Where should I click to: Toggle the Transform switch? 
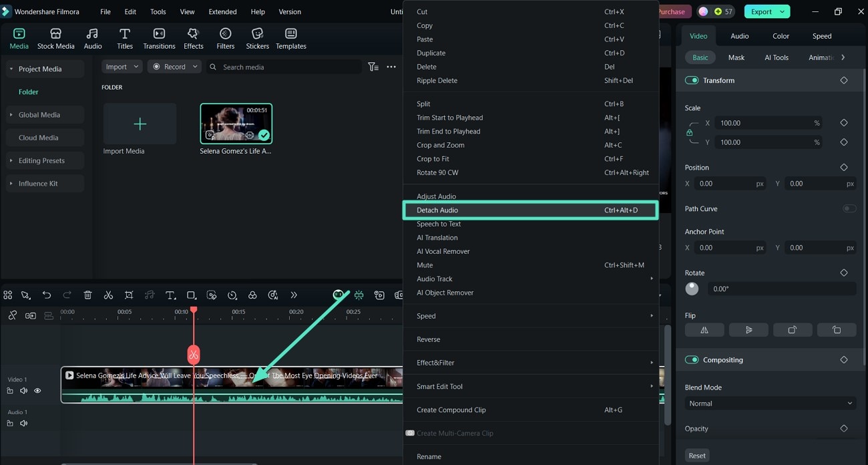[692, 80]
